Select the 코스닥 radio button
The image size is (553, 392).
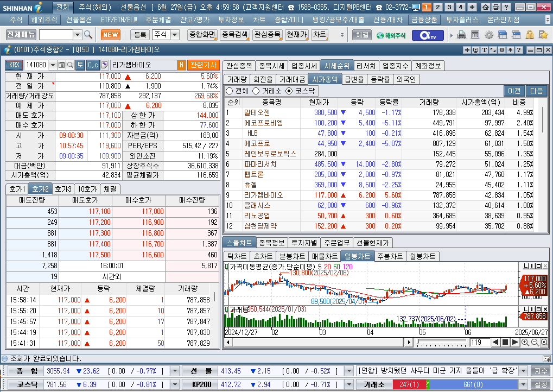[x=289, y=91]
